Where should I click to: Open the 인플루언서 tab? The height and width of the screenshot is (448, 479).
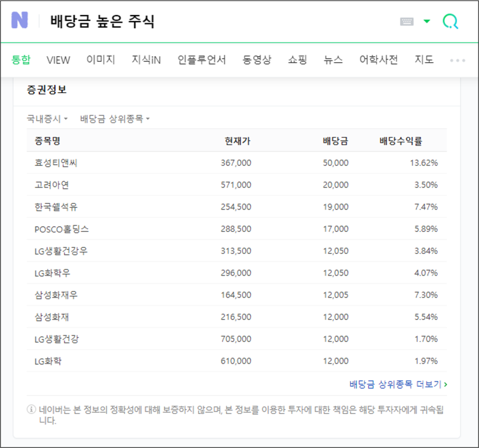[202, 59]
